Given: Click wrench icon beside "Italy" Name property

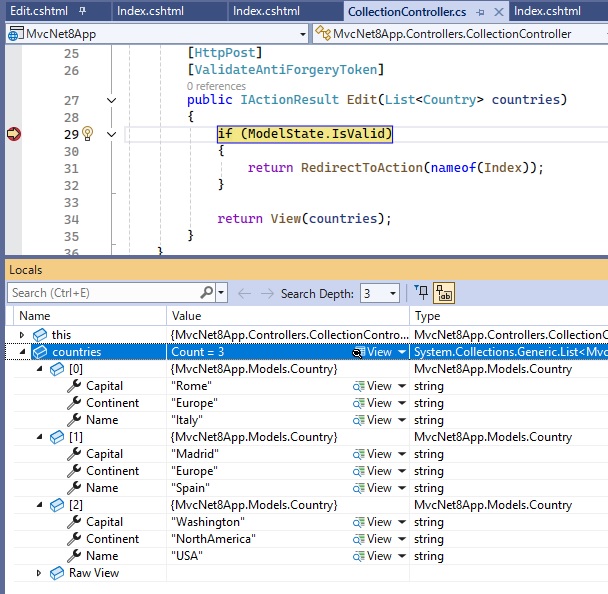Looking at the screenshot, I should (x=74, y=420).
